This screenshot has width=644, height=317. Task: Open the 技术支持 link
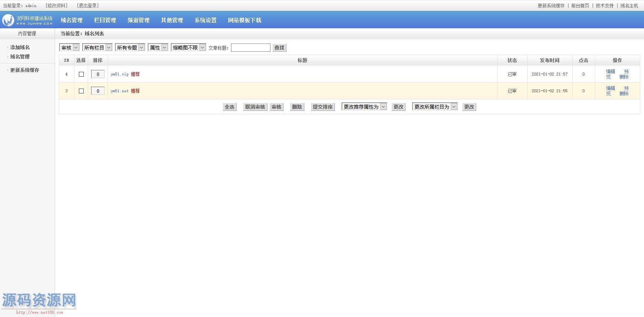click(x=605, y=6)
